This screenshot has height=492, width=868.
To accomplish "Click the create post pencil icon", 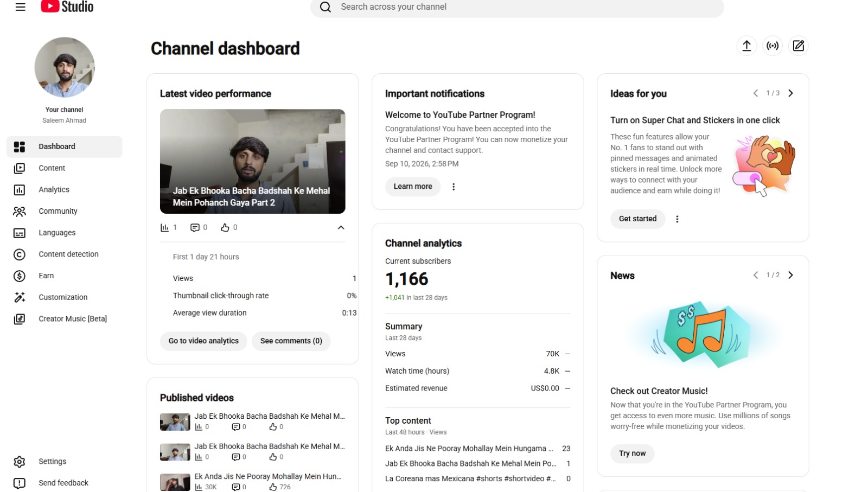I will pyautogui.click(x=799, y=46).
